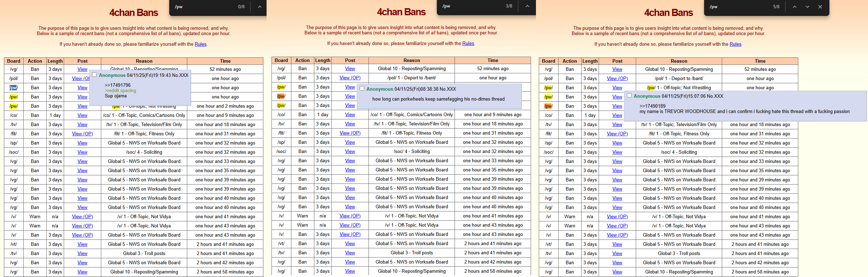
Task: Click View link for /sp/ row, middle table
Action: (x=350, y=142)
